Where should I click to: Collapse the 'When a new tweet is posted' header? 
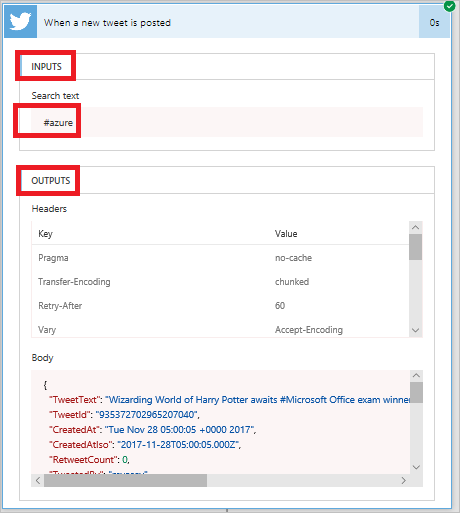228,22
